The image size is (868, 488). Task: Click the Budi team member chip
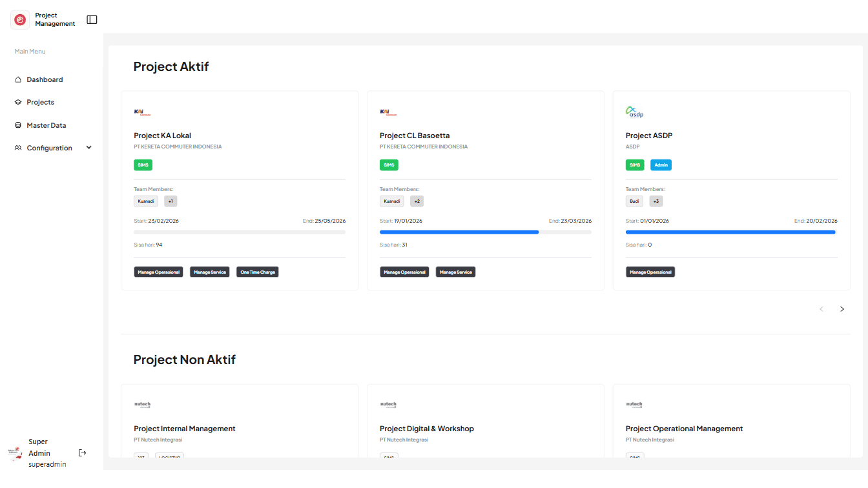pos(635,201)
